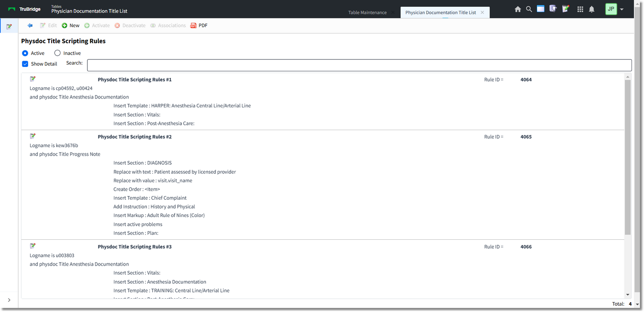Click Rule ID value 4066

point(526,247)
